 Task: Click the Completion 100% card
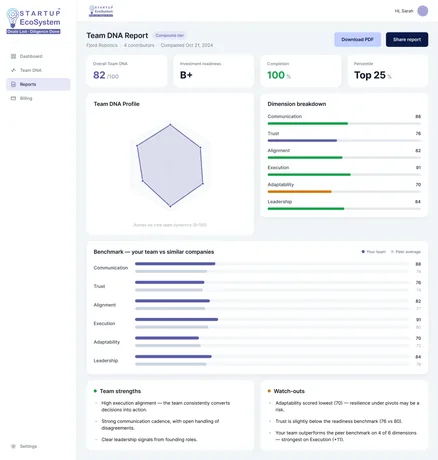[x=301, y=71]
